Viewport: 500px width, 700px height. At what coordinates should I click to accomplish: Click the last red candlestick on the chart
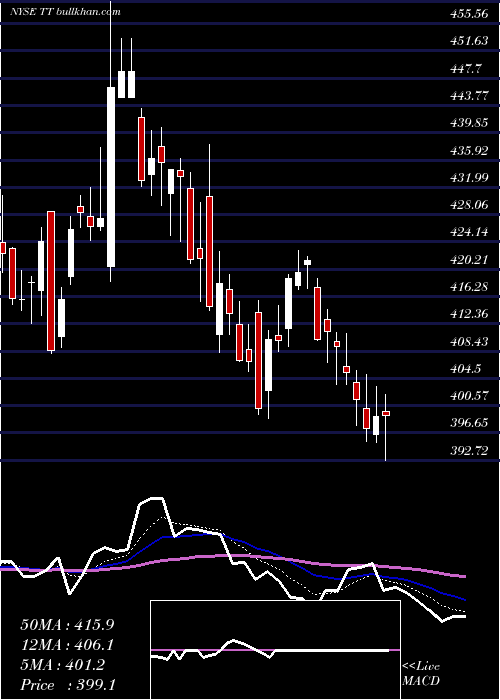386,413
